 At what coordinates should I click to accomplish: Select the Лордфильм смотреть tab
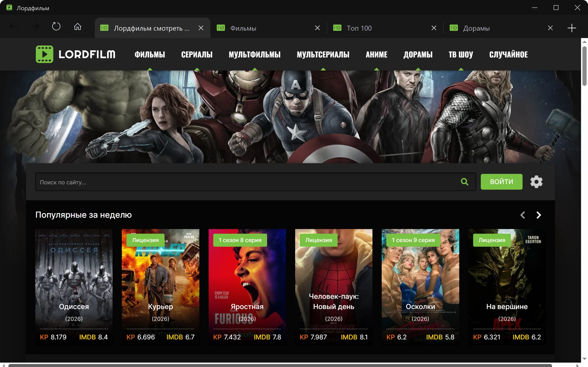(152, 28)
